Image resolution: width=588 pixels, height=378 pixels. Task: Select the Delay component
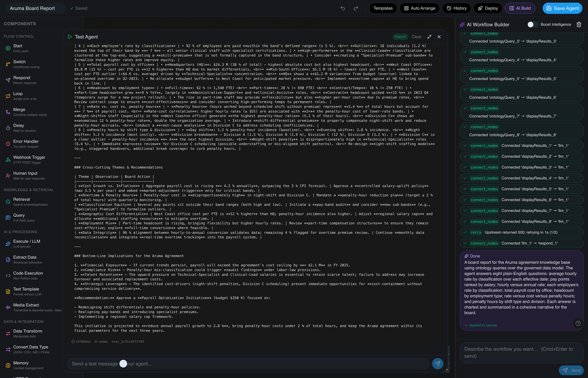point(32,128)
